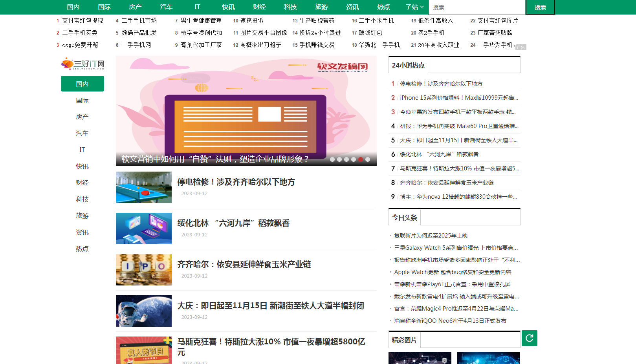The width and height of the screenshot is (636, 364).
Task: Open the table tennis thumbnail for 停电检修
Action: pos(144,187)
